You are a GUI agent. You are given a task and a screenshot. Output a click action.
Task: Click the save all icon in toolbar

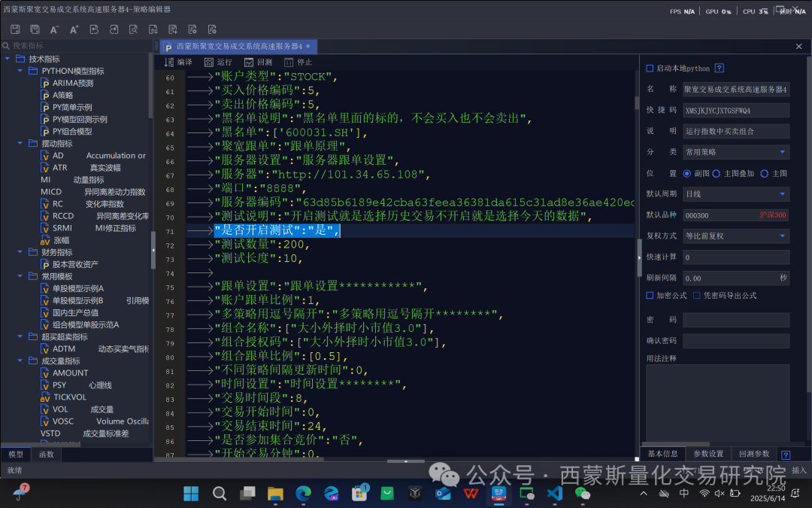click(35, 29)
